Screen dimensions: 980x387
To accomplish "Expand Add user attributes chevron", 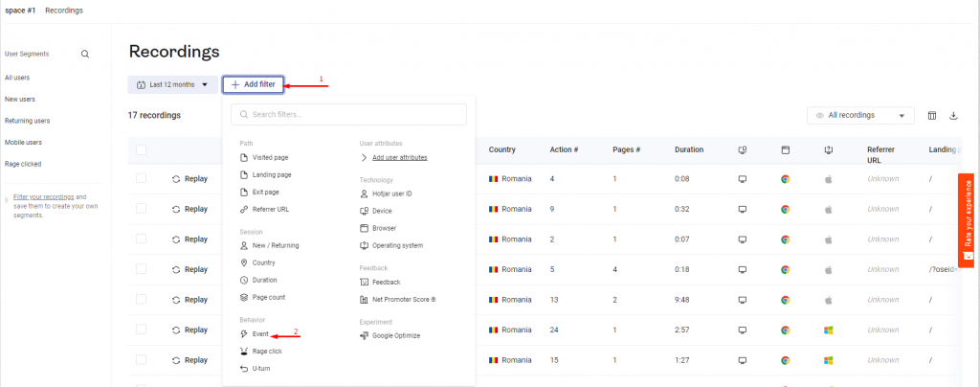I will (364, 157).
